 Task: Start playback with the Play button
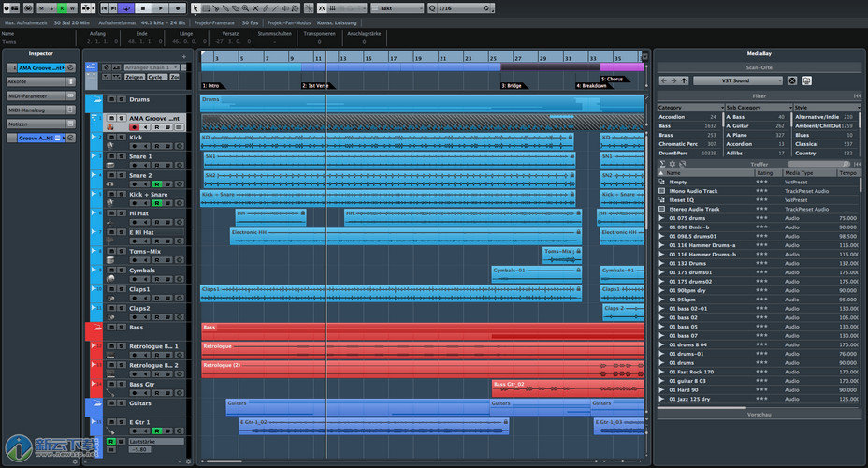point(161,8)
